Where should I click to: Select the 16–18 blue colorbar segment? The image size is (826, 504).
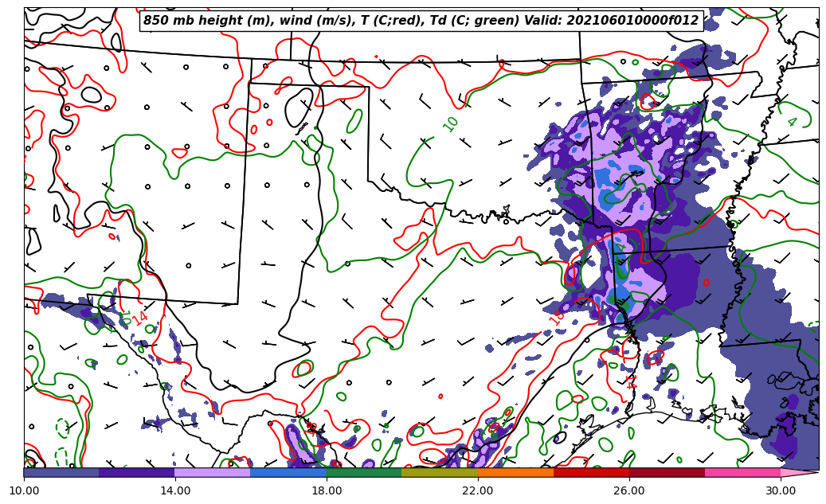tap(288, 472)
